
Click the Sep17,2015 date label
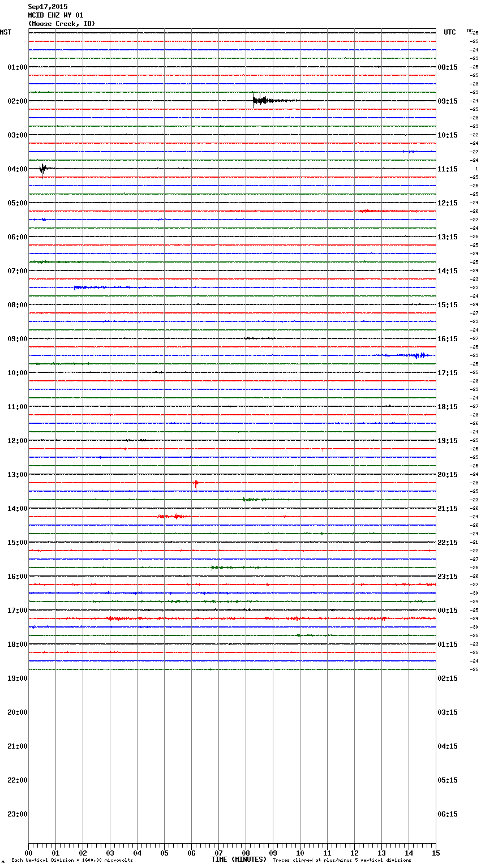48,7
